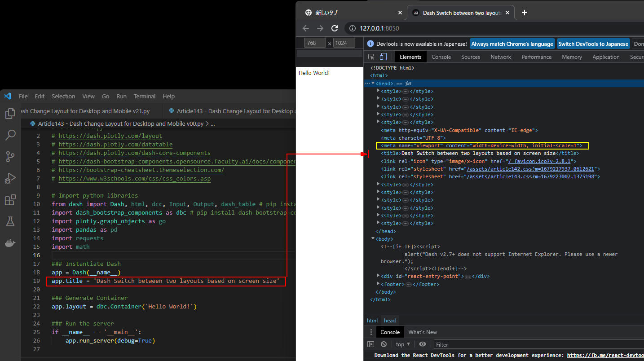Open dash.plotly.com/datatable comment link

tap(115, 144)
